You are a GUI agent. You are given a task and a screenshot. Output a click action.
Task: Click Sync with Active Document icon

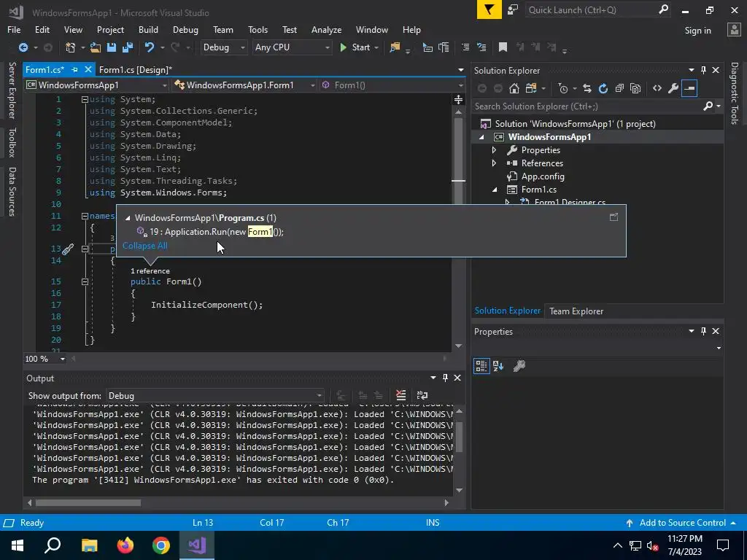587,88
